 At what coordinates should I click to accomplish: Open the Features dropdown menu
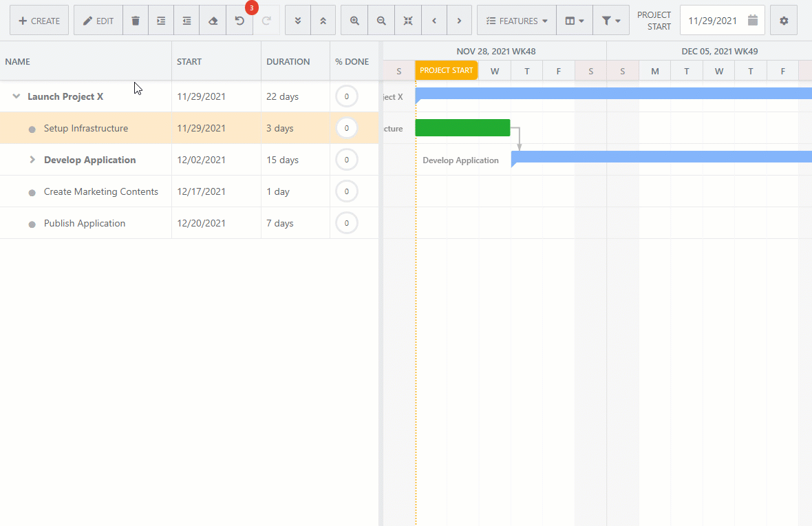517,21
